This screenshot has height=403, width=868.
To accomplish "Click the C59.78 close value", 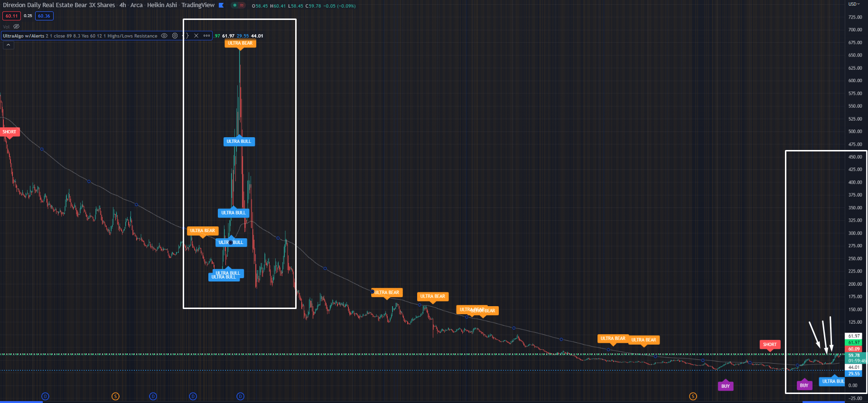I will click(313, 6).
